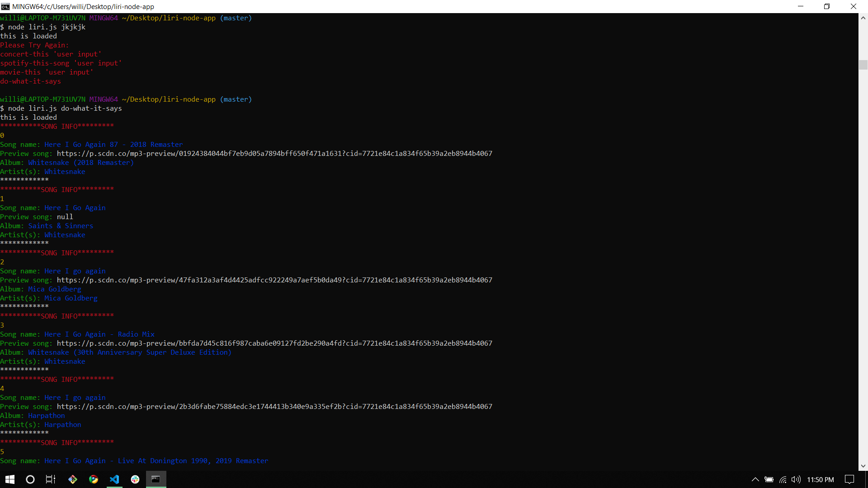
Task: Open Slack from the taskbar
Action: coord(135,479)
